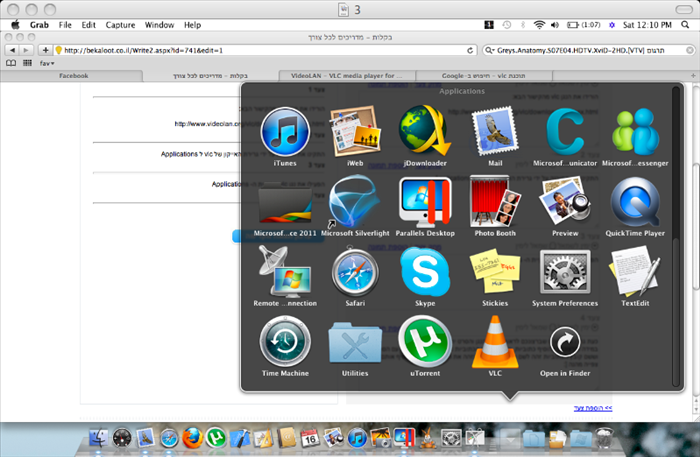Open the Microsoft Office 2011 folder
Viewport: 700px width, 457px height.
(x=285, y=204)
